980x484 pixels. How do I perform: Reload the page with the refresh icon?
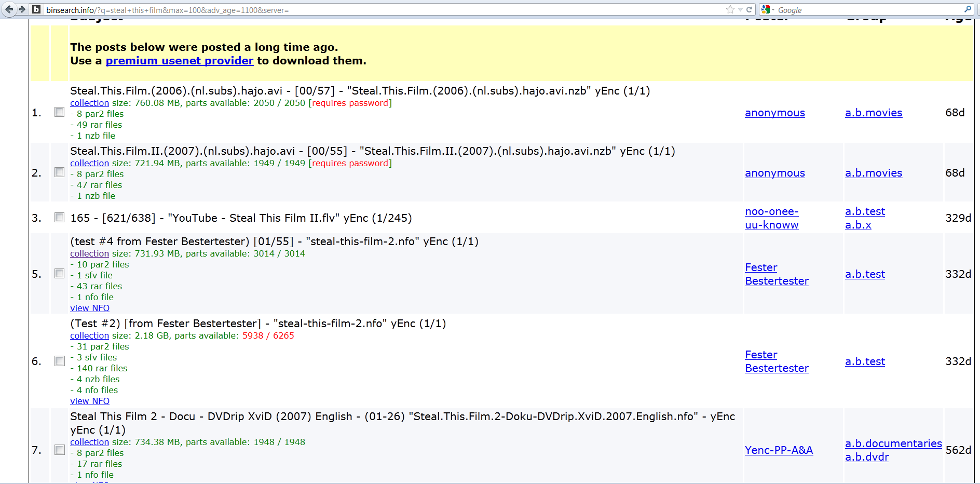[x=750, y=9]
